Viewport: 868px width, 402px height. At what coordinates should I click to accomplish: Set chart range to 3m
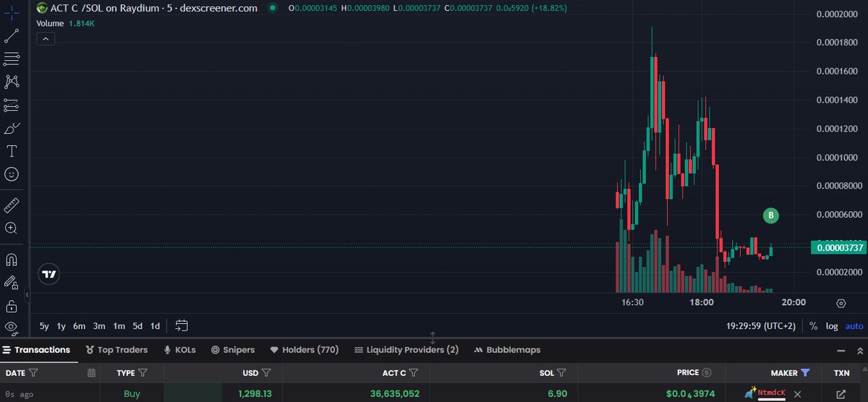[99, 326]
